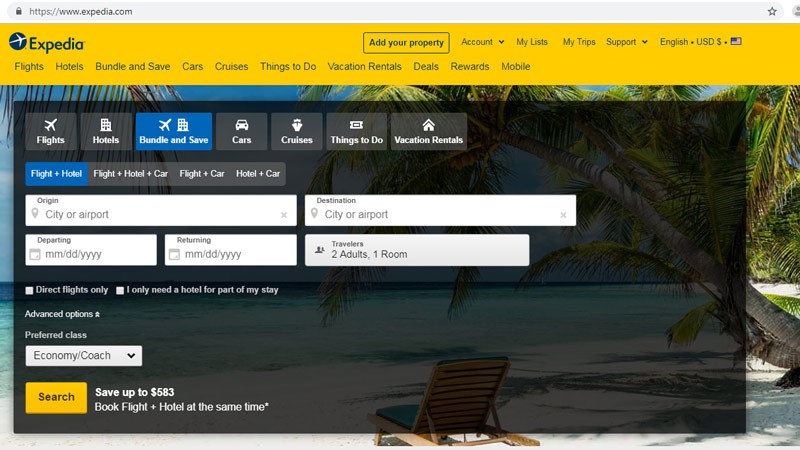Check I only need a hotel for part of stay
This screenshot has height=450, width=800.
coord(120,290)
